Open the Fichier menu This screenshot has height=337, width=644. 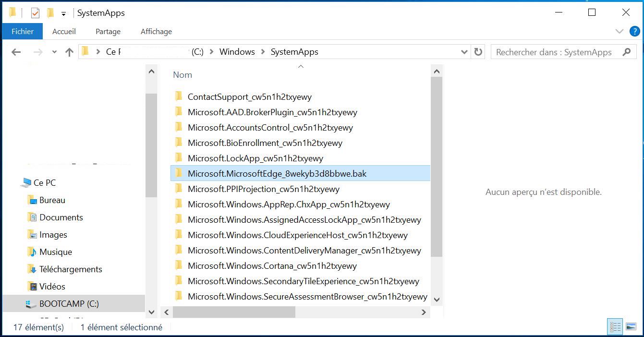(22, 31)
